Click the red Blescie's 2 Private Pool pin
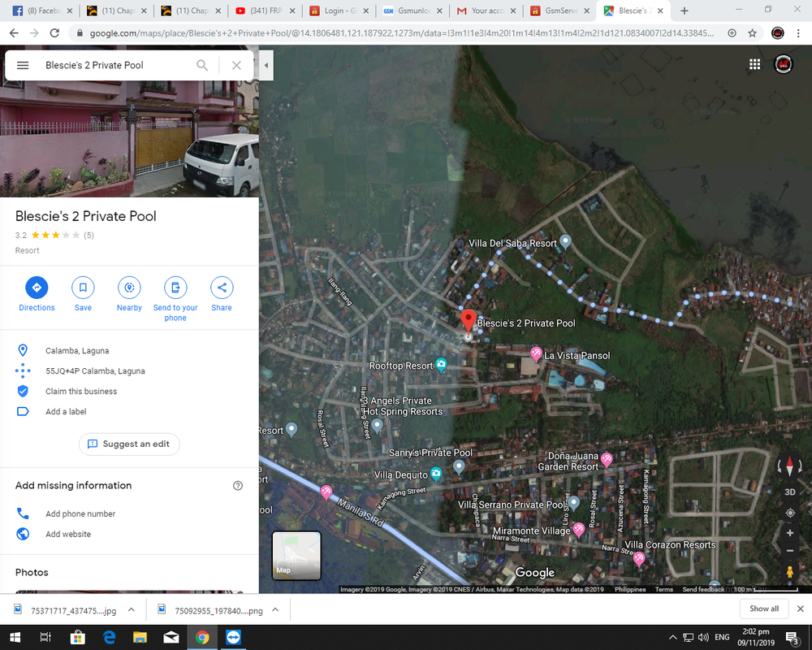Image resolution: width=812 pixels, height=650 pixels. click(469, 321)
